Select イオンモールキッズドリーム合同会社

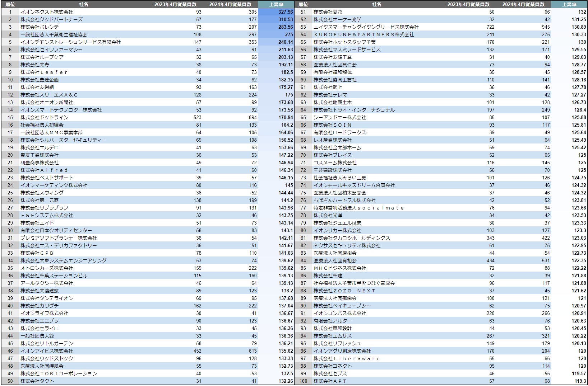click(x=354, y=185)
